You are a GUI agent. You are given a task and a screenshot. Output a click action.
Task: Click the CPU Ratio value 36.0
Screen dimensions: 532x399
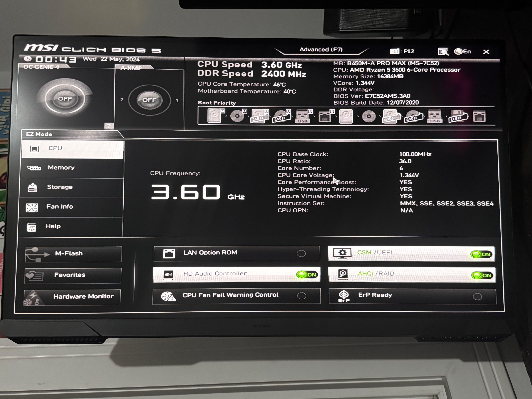click(405, 161)
